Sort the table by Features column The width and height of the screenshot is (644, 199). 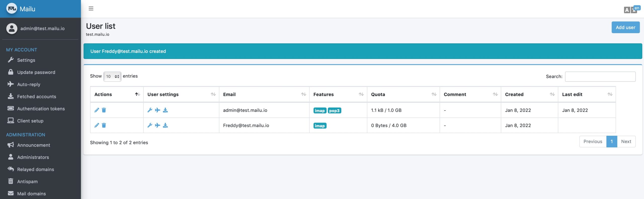click(338, 94)
